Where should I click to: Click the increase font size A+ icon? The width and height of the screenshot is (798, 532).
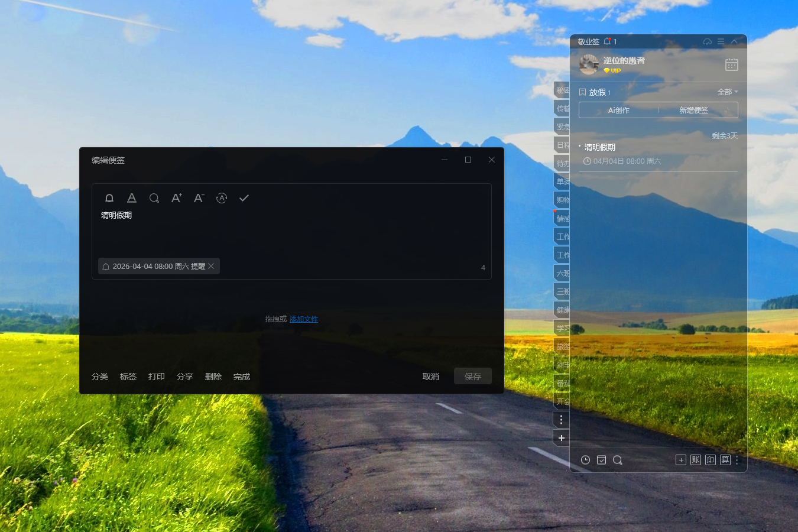(x=176, y=198)
